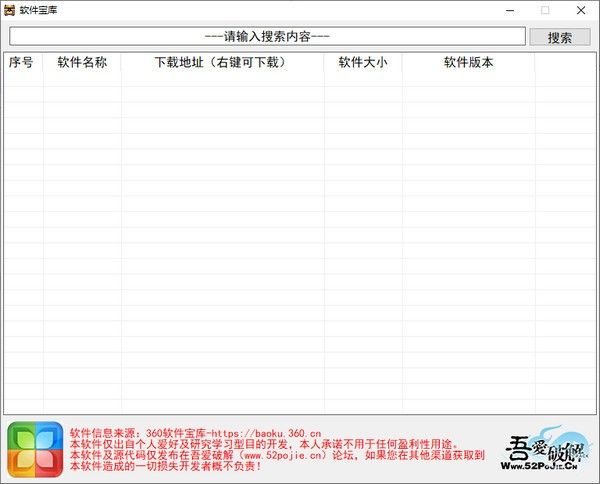Viewport: 600px width, 484px height.
Task: Select the 下载地址（右键可下载） column header
Action: 222,63
